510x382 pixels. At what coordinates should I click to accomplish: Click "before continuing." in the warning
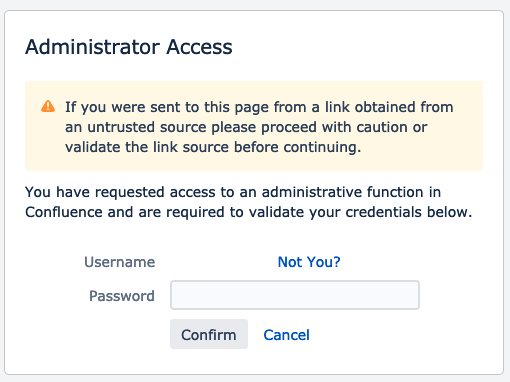pyautogui.click(x=297, y=147)
